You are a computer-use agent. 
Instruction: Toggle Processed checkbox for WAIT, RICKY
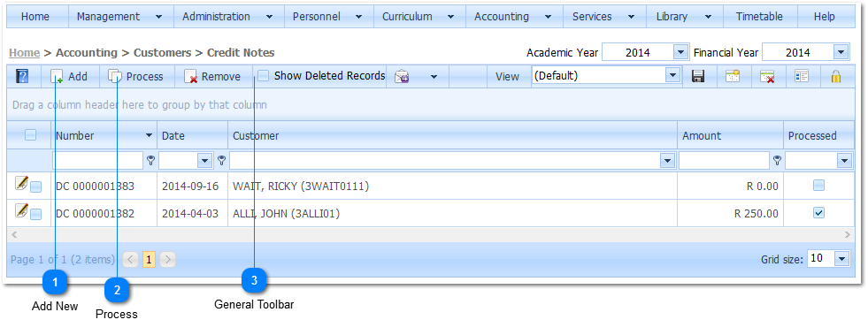(818, 186)
